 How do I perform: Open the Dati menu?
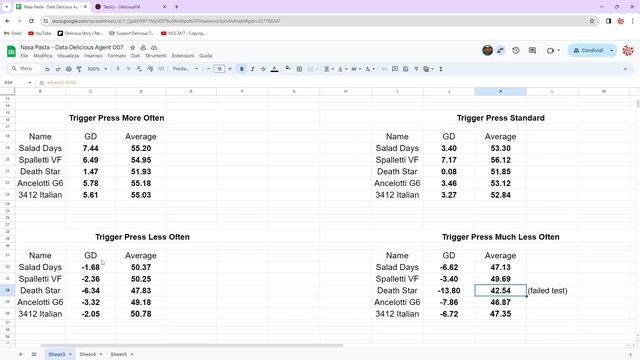pyautogui.click(x=136, y=56)
